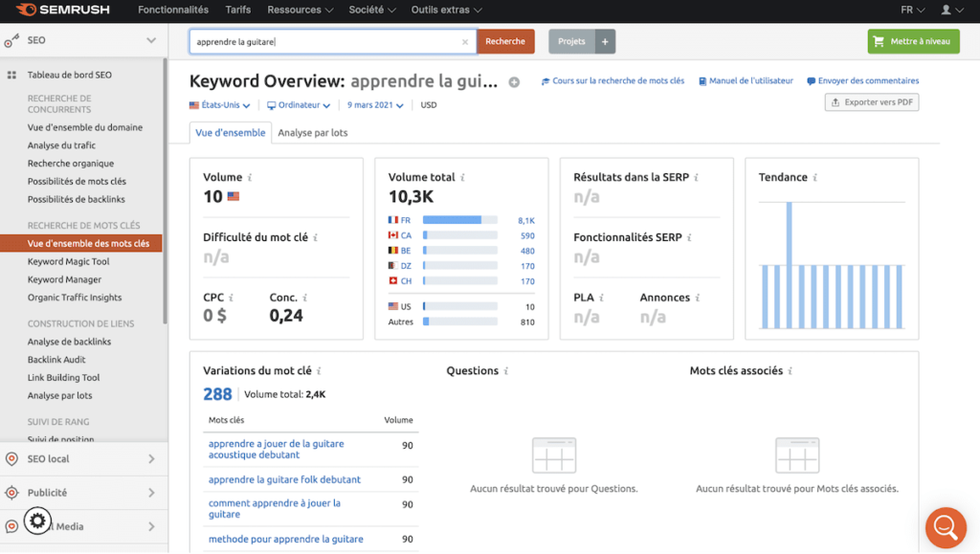Open Organic Traffic Insights
Screen dimensions: 980x554
click(75, 298)
